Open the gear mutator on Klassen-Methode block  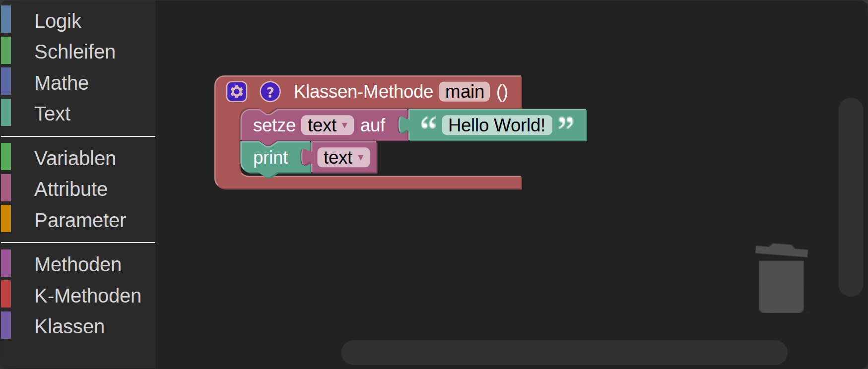tap(237, 92)
